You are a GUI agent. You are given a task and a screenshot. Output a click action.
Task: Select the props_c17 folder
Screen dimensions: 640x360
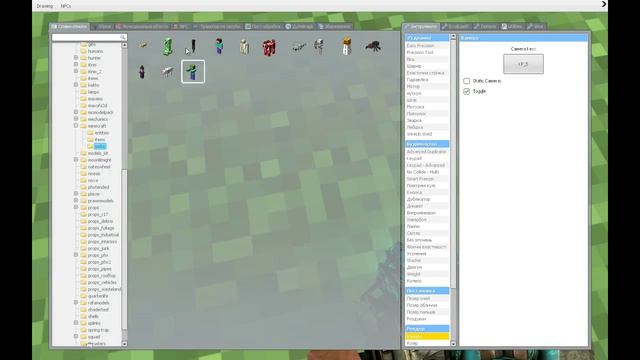click(98, 214)
